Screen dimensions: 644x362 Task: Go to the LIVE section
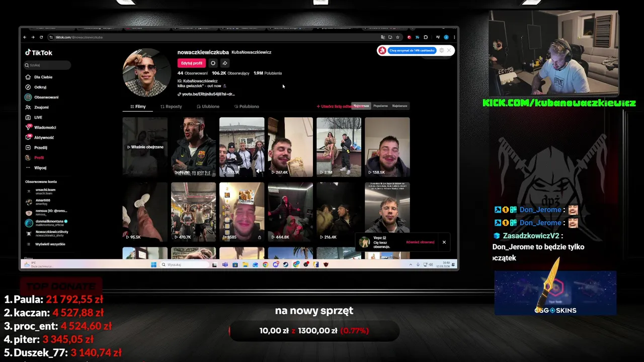(x=34, y=117)
